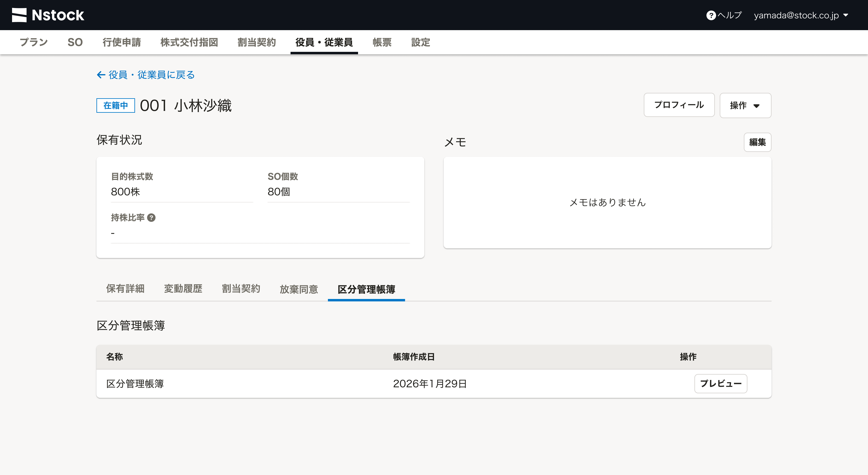Go to the プラン menu

pyautogui.click(x=34, y=42)
